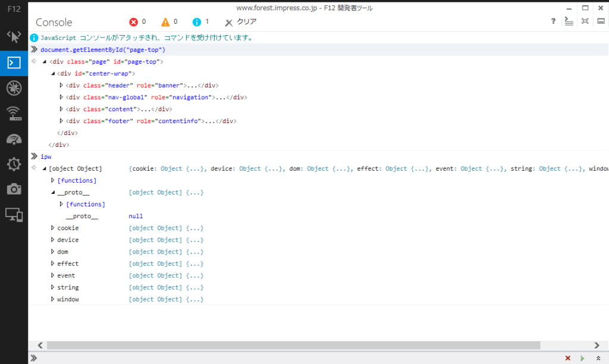The width and height of the screenshot is (609, 364).
Task: Click the 'ipw' command entry
Action: (x=46, y=156)
